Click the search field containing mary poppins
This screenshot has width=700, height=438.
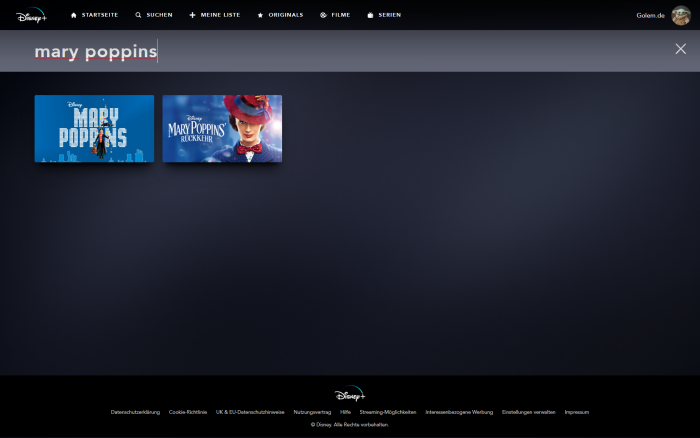(350, 51)
